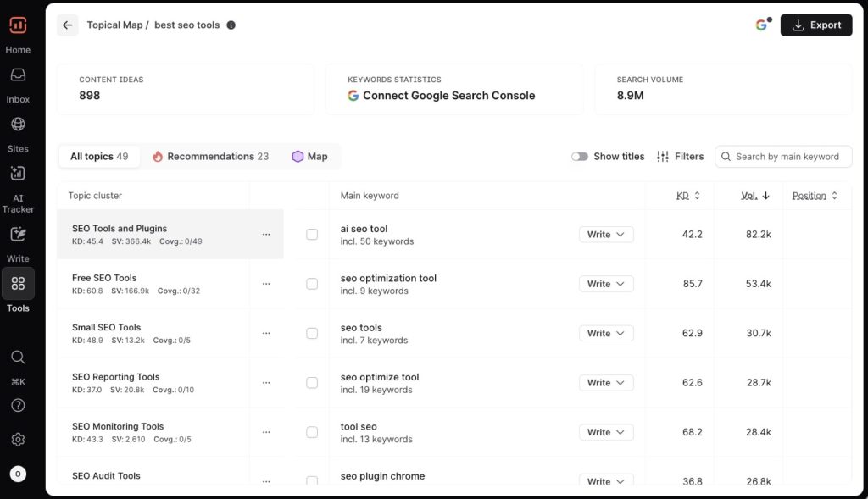The image size is (868, 499).
Task: Open more options for SEO Reporting Tools
Action: pyautogui.click(x=266, y=383)
